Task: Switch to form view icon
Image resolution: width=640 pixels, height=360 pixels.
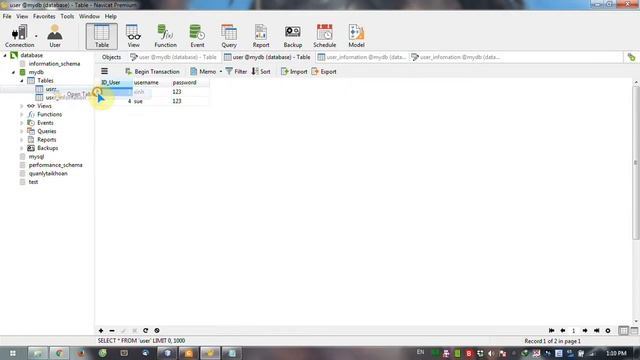Action: 634,331
